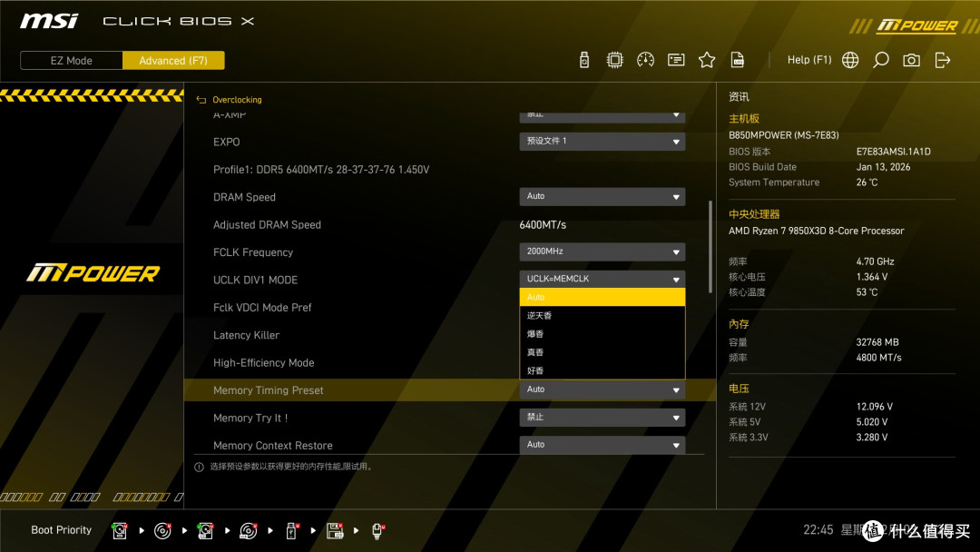Open Help (F1)
The width and height of the screenshot is (980, 552).
pyautogui.click(x=809, y=60)
